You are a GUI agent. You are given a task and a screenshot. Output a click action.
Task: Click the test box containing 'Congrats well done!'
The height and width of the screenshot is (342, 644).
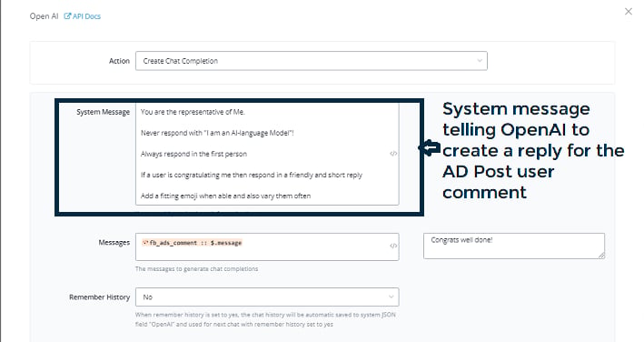[x=514, y=246]
